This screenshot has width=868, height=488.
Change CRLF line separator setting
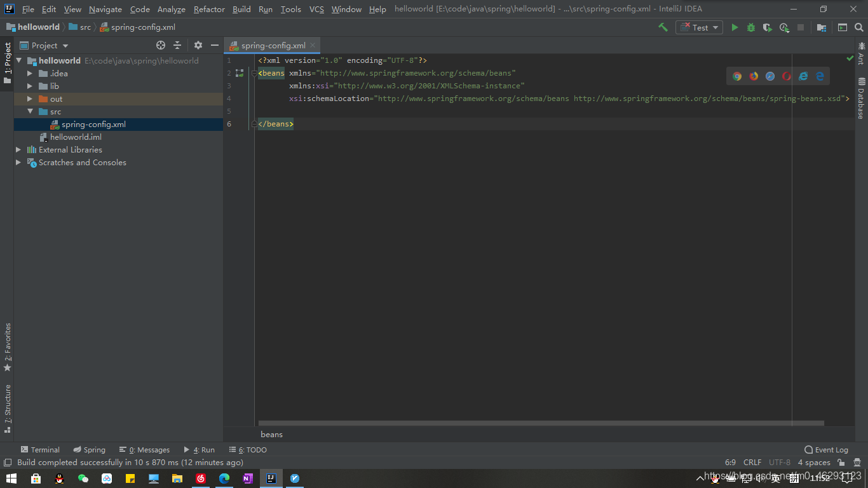(752, 463)
